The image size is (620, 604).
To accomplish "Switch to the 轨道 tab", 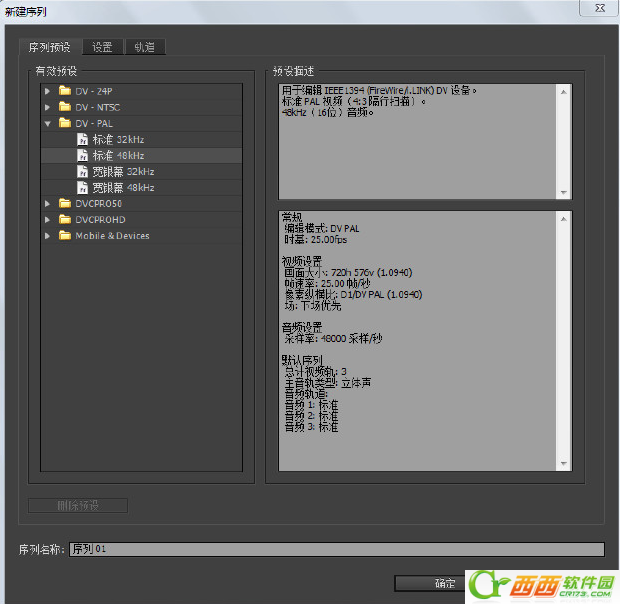I will (145, 47).
